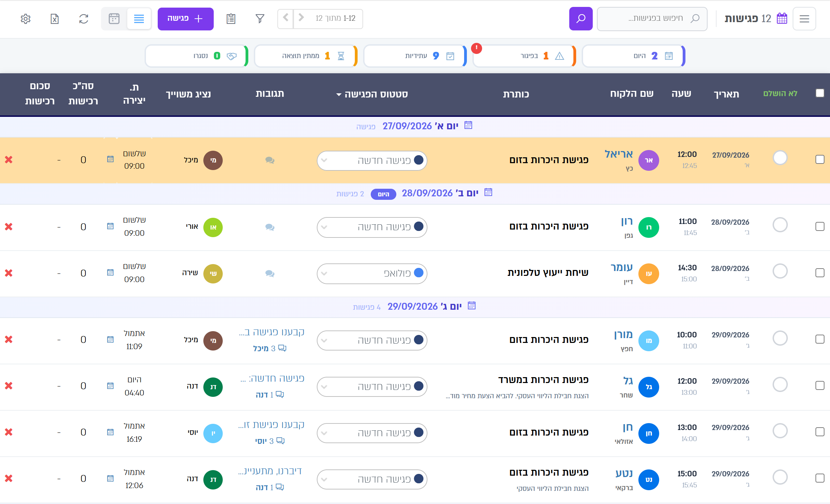Screen dimensions: 830x504
Task: Open status dropdown for חן אזולאי meeting
Action: coord(372,433)
